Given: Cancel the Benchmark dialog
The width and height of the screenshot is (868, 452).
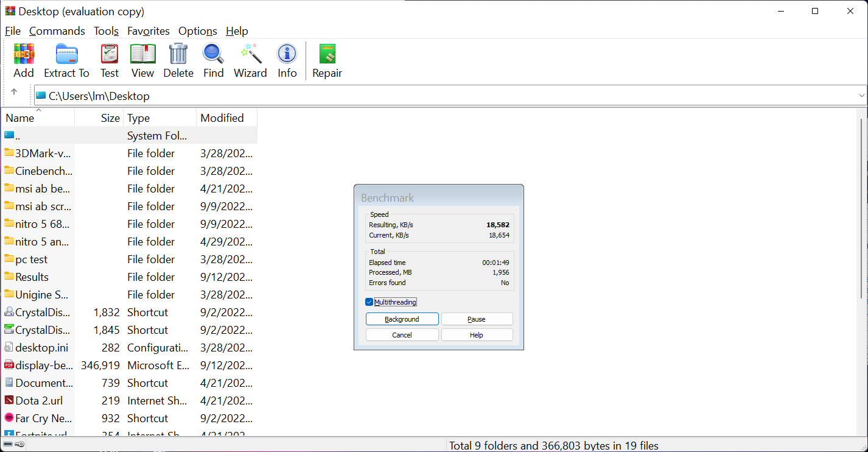Looking at the screenshot, I should pyautogui.click(x=402, y=335).
